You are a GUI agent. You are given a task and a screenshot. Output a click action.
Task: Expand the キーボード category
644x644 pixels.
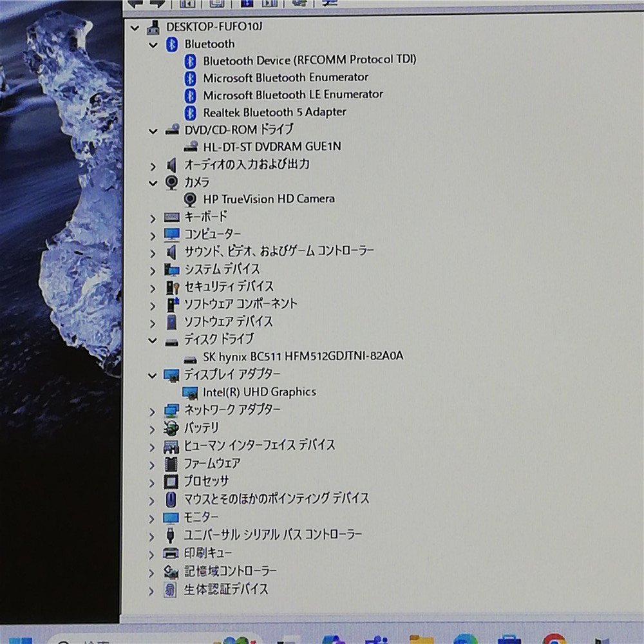pyautogui.click(x=153, y=217)
